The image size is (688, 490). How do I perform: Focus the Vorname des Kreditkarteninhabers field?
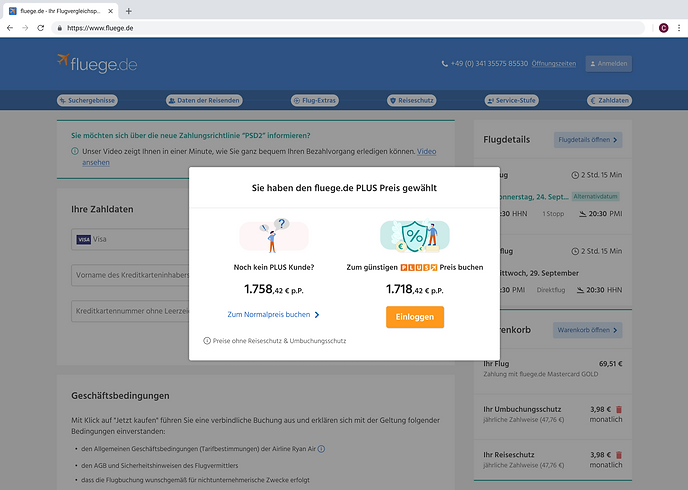point(130,275)
